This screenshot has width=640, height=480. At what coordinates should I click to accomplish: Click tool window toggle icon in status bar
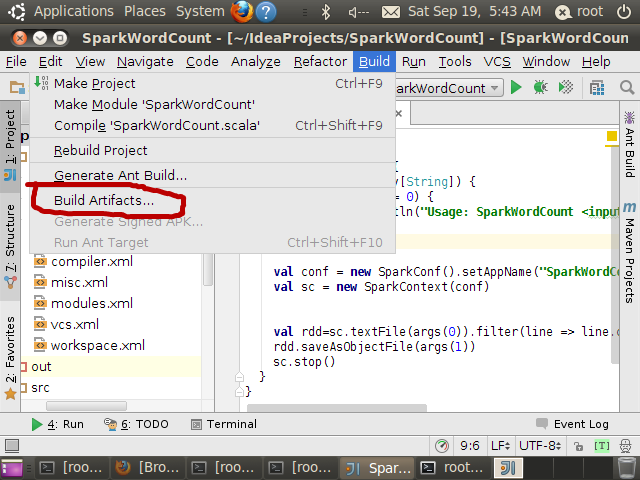(x=12, y=446)
